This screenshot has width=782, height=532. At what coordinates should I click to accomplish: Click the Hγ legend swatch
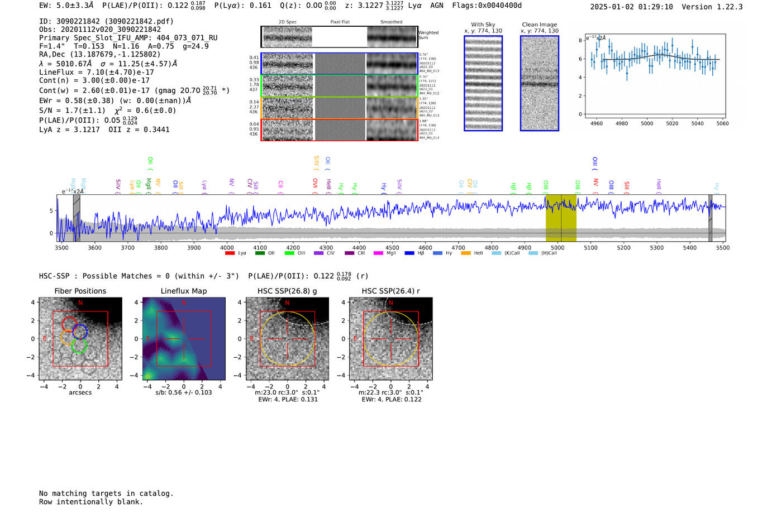[x=437, y=253]
